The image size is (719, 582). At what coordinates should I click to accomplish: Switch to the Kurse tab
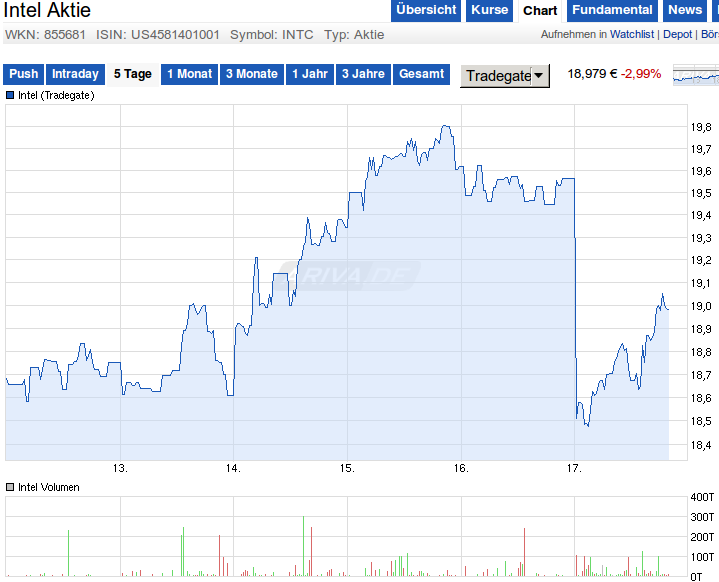(489, 10)
